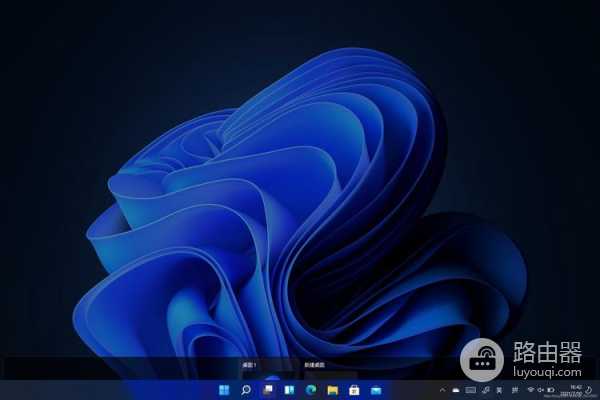Open the Windows Start menu
This screenshot has height=400, width=600.
pos(223,389)
